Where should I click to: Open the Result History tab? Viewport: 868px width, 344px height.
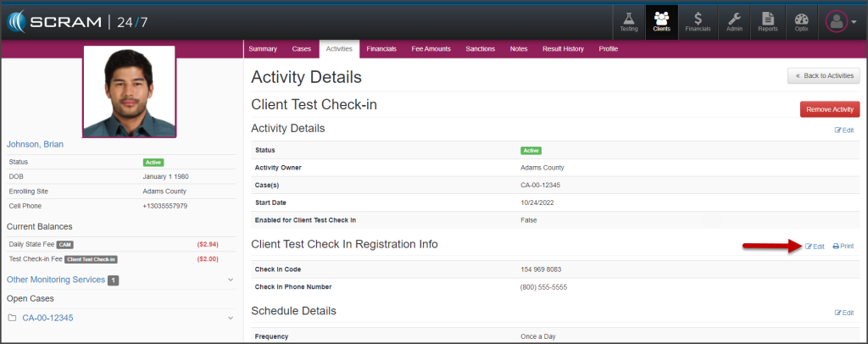[563, 49]
